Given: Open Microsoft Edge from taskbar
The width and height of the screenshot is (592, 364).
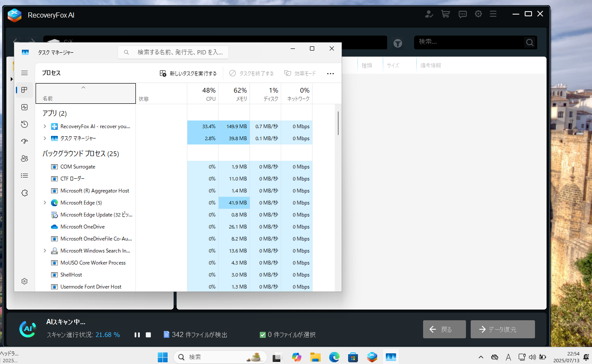Looking at the screenshot, I should pos(334,357).
